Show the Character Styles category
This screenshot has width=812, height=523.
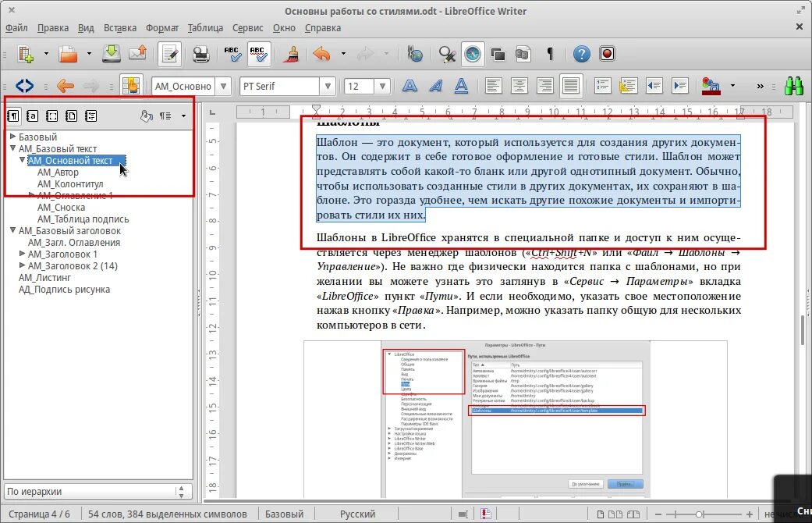[33, 116]
